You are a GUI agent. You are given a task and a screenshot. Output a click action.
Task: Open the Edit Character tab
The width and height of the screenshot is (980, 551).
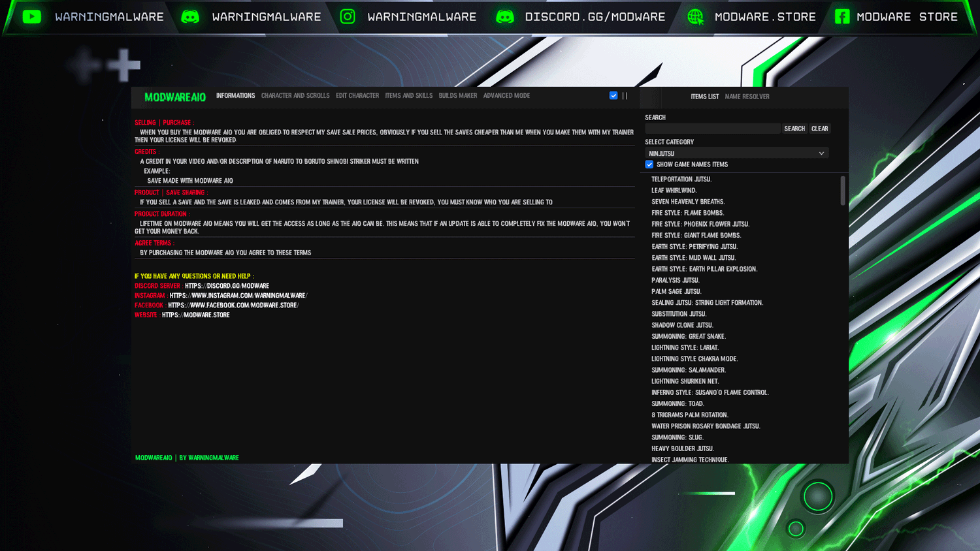point(357,95)
